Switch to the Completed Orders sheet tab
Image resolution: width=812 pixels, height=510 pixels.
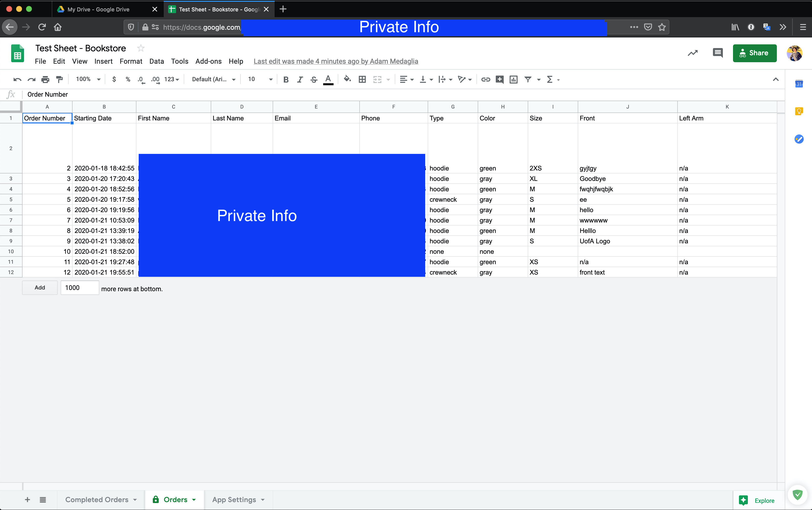(x=97, y=500)
